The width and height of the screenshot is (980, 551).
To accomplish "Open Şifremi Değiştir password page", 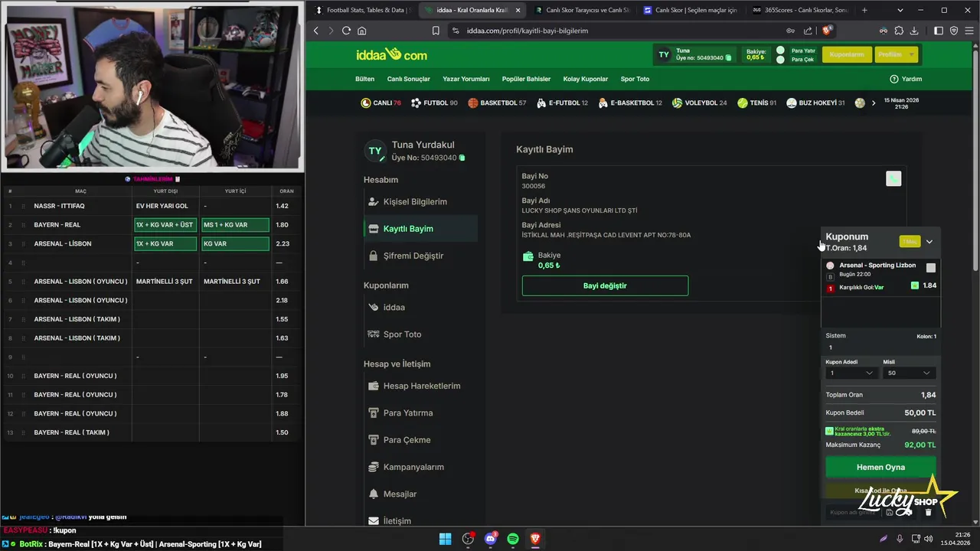I will pyautogui.click(x=406, y=256).
